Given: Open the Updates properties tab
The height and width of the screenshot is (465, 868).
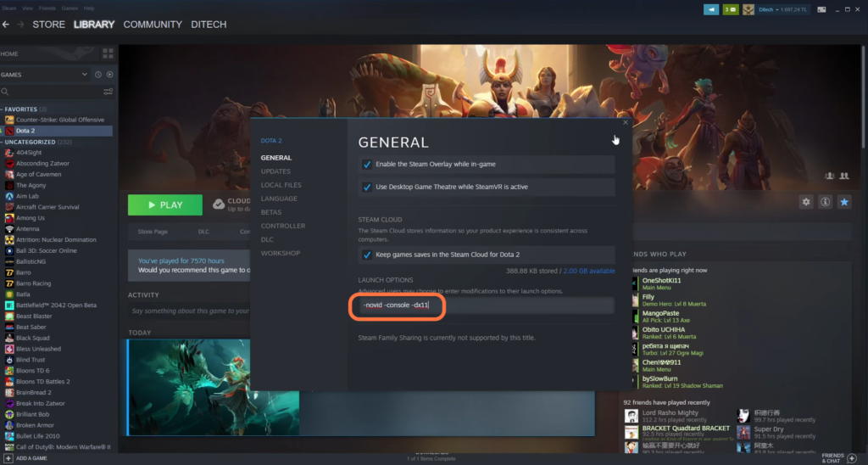Looking at the screenshot, I should [x=275, y=171].
